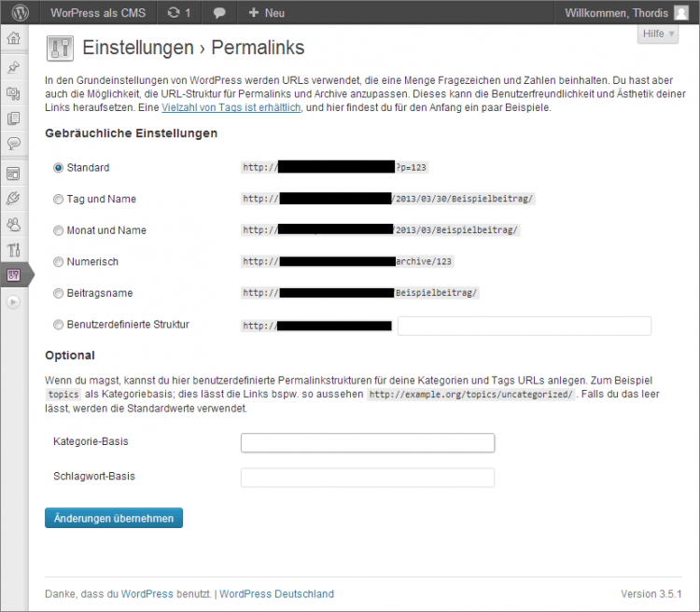This screenshot has width=700, height=612.
Task: Open Posts via the pushpin icon
Action: tap(13, 67)
